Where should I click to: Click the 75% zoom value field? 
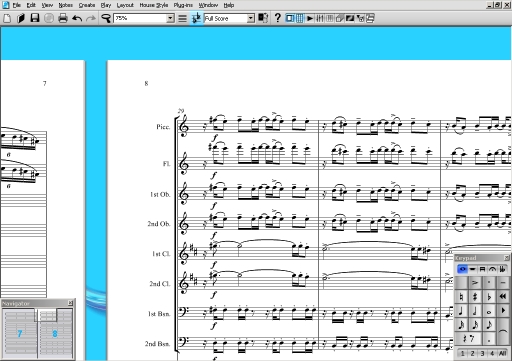click(x=140, y=18)
